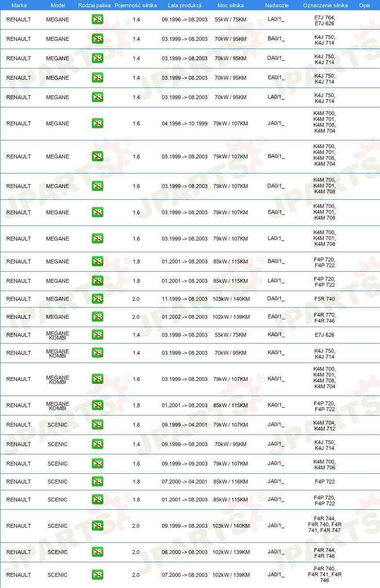Screen dimensions: 380x588
Task: Select production dates 07.2000 -> 08.2003
Action: click(185, 575)
